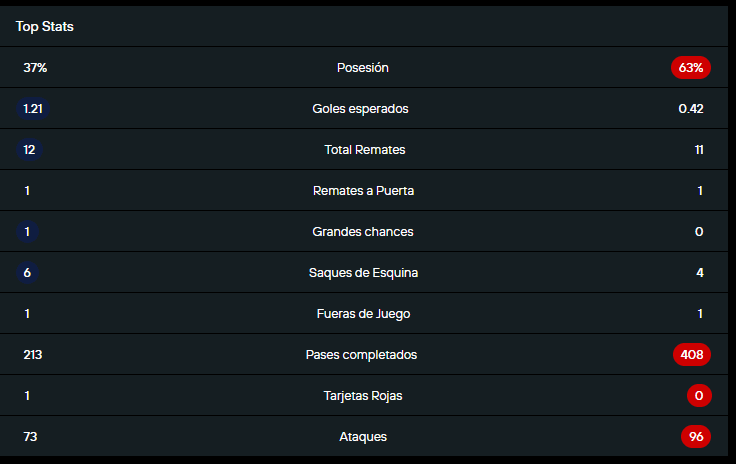Select the Total Remates label
Image resolution: width=736 pixels, height=464 pixels.
[x=365, y=150]
